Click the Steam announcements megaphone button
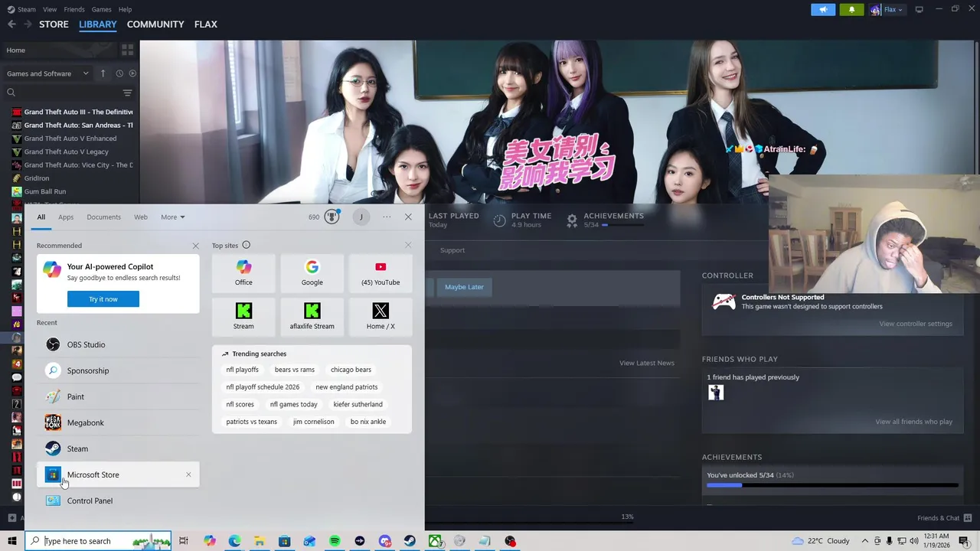This screenshot has width=980, height=551. click(x=823, y=9)
